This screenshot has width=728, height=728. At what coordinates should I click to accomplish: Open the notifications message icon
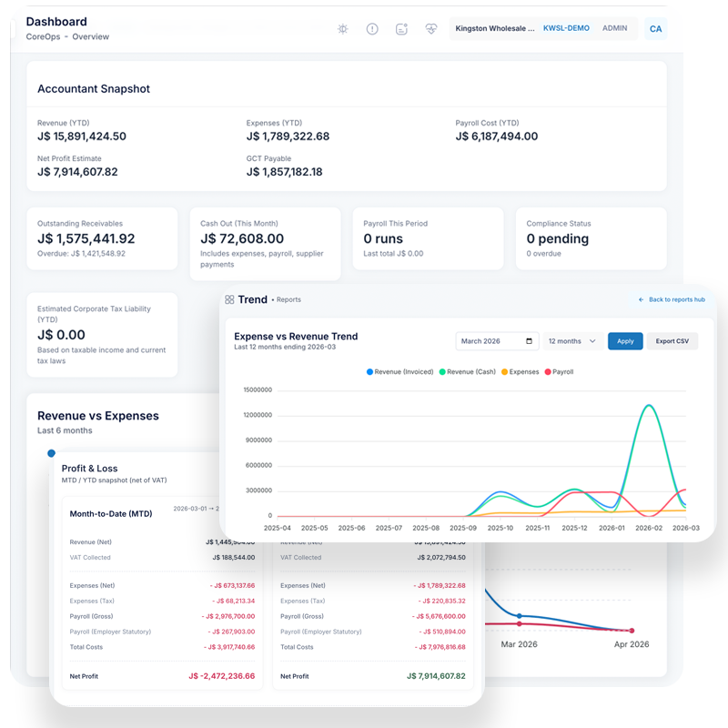401,29
